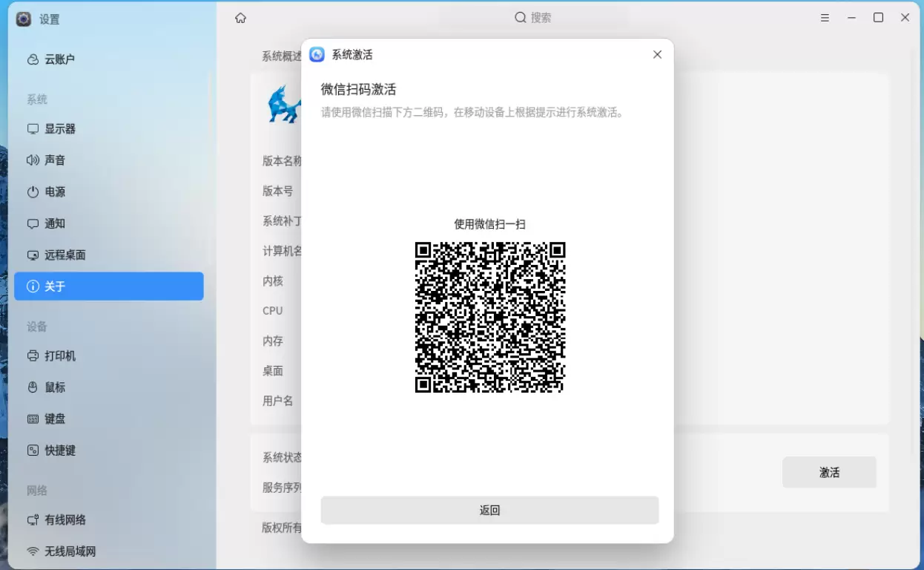The height and width of the screenshot is (570, 924).
Task: Click the 无线局域网 Wi-Fi icon
Action: tap(33, 551)
